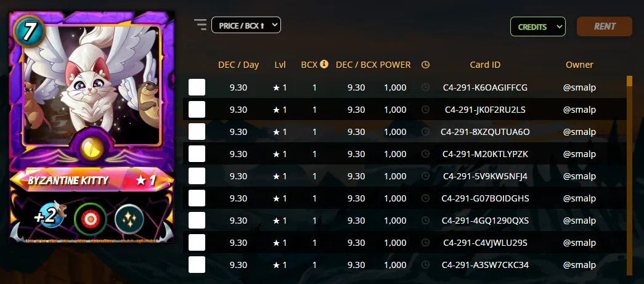Click the Byzantine Kitty card artwork
The image size is (644, 284).
pyautogui.click(x=91, y=84)
